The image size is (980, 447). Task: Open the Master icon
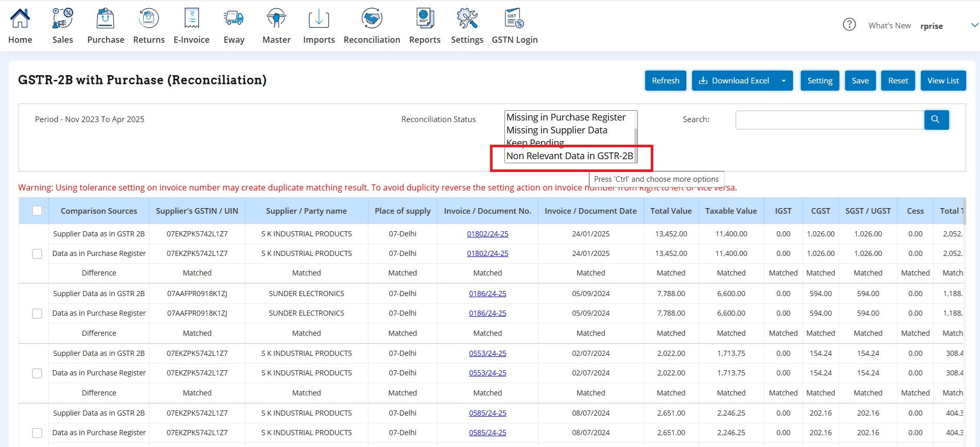pyautogui.click(x=277, y=19)
